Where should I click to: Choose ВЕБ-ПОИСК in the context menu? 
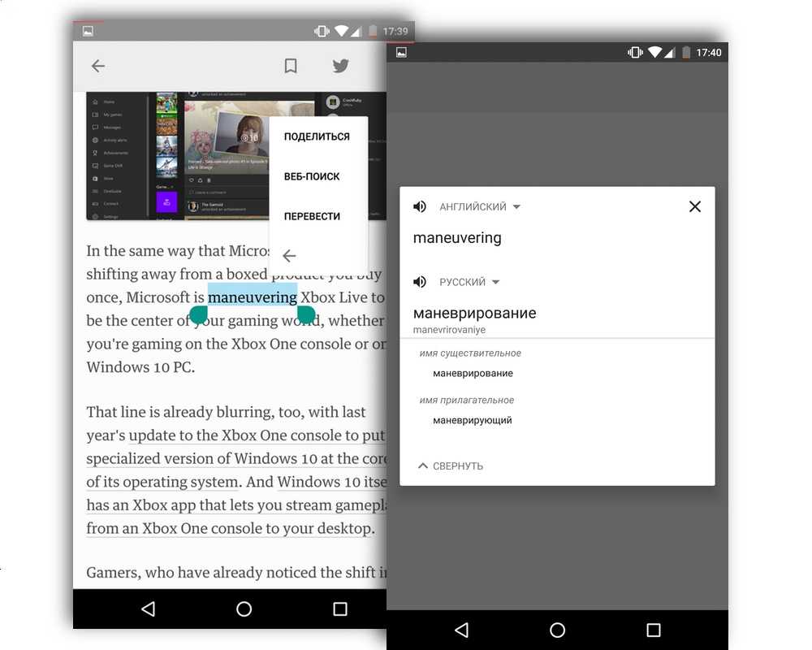coord(312,176)
